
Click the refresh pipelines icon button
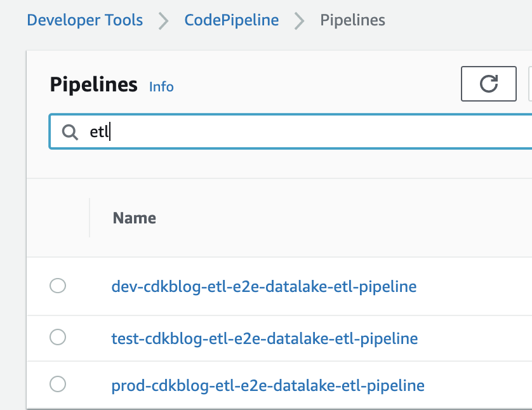coord(488,83)
